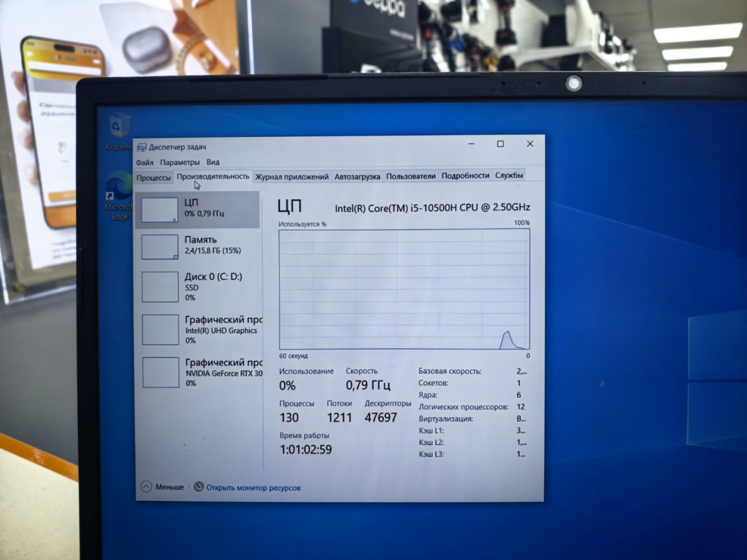This screenshot has height=560, width=747.
Task: Switch to the Службы tab
Action: pyautogui.click(x=509, y=175)
